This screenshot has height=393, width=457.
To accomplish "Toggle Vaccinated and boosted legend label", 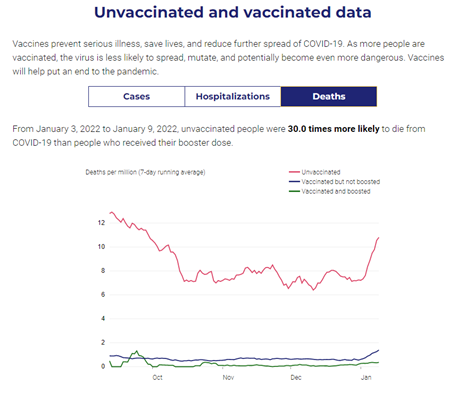I will click(336, 191).
